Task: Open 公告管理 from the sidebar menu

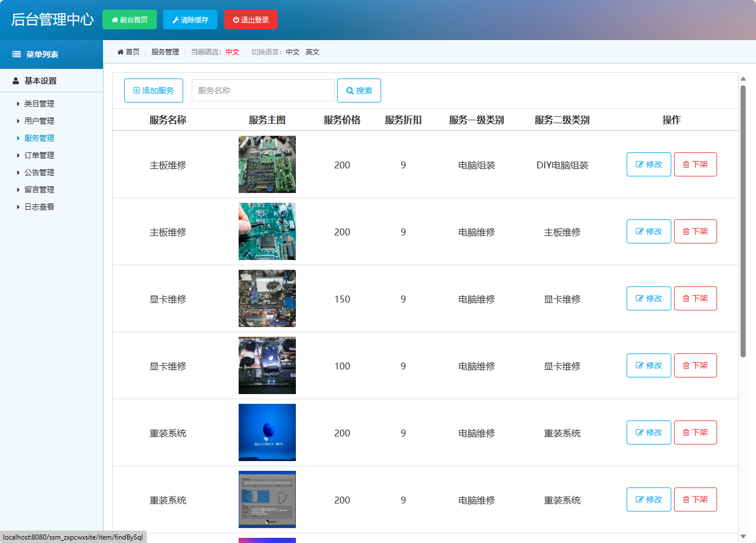Action: click(x=40, y=172)
